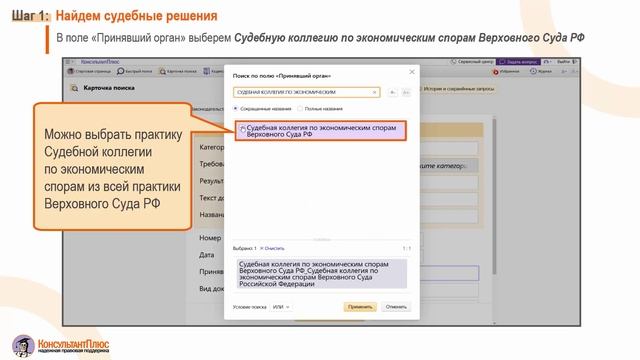640x360 pixels.
Task: Click the «Очистить» link to clear selection
Action: pos(272,248)
